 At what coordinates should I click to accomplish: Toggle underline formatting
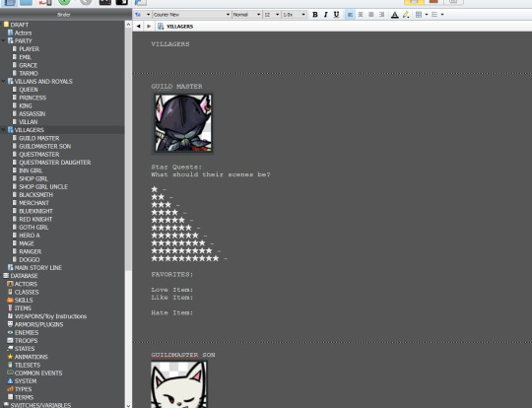(x=336, y=15)
